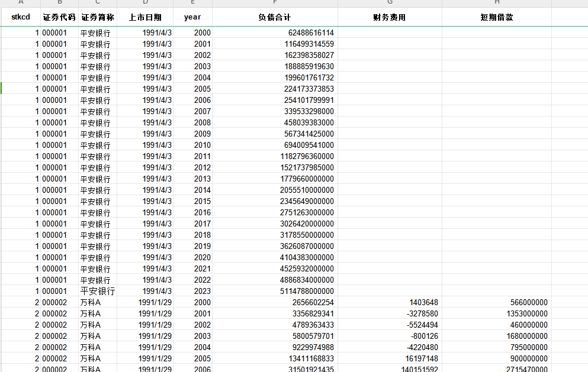Click the cell with value 458039383000
This screenshot has width=588, height=372.
coord(275,122)
